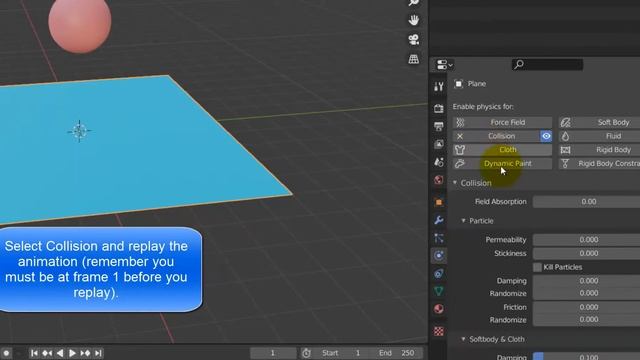
Task: Click the current frame number field
Action: tap(273, 353)
